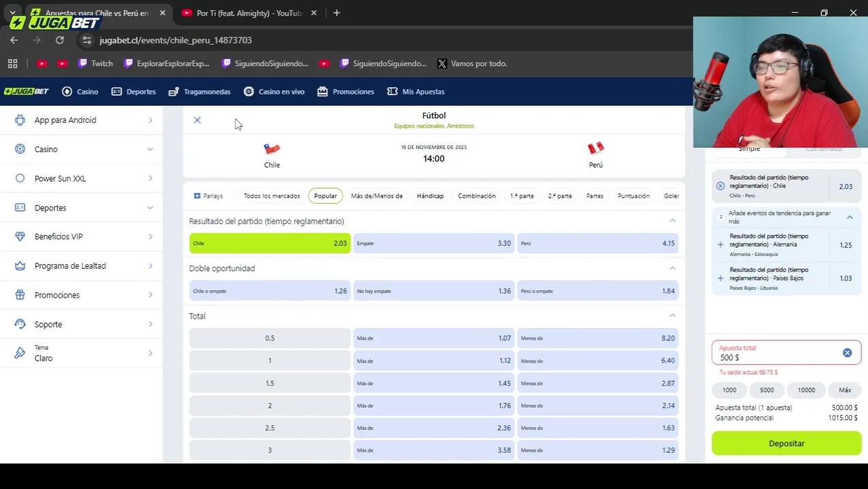This screenshot has height=489, width=868.
Task: Toggle the Chile 2.03 bet selection
Action: pos(270,243)
